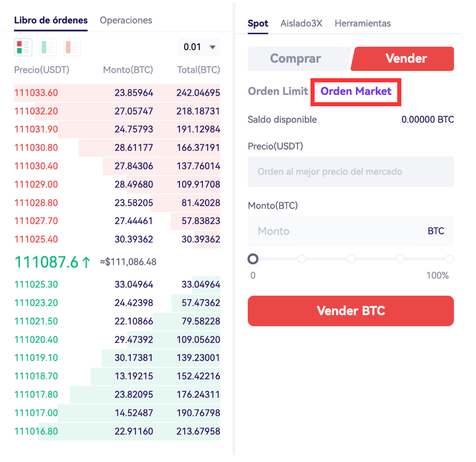476x462 pixels.
Task: Toggle to Comprar side
Action: click(x=296, y=59)
